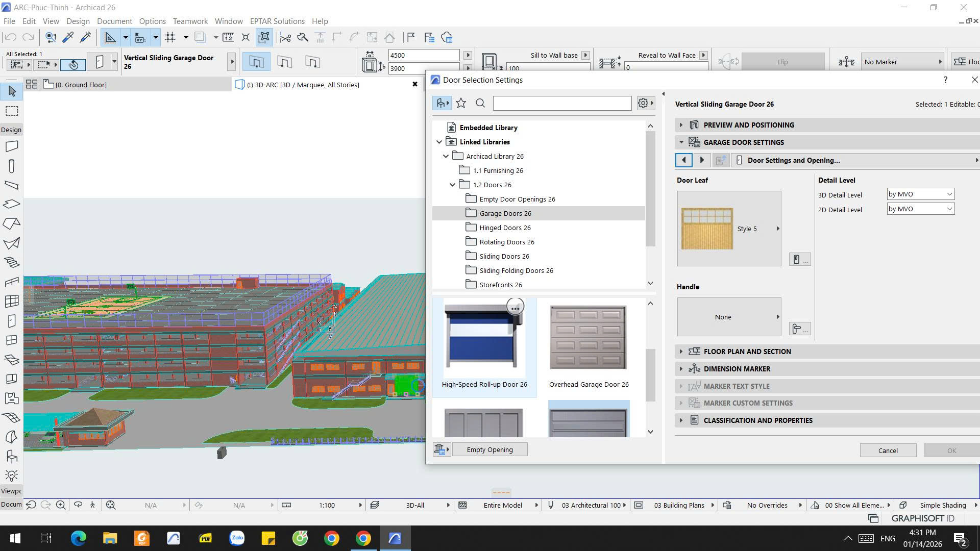Viewport: 980px width, 551px height.
Task: Click the Inject Parameters syringe icon
Action: coord(86,37)
